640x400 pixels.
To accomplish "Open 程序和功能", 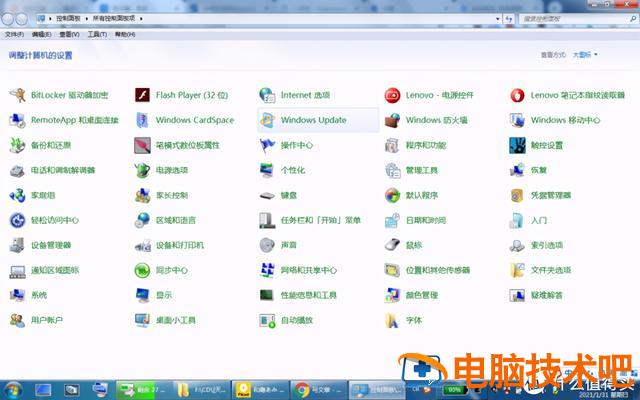I will tap(416, 145).
